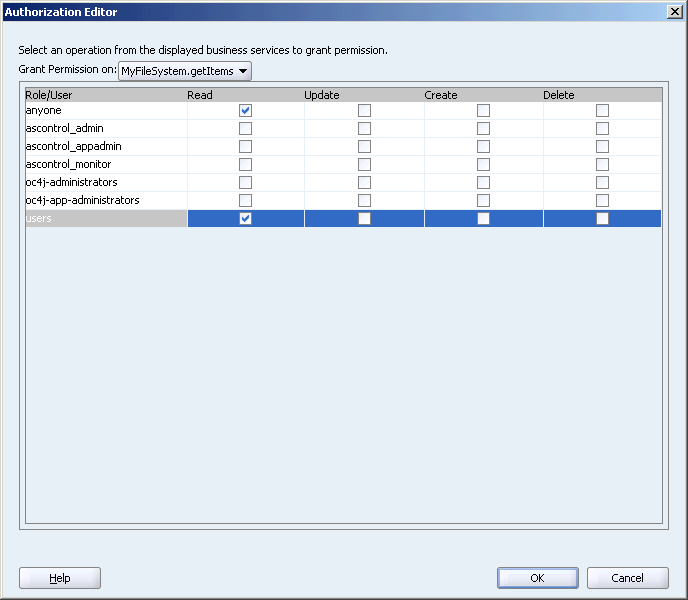This screenshot has height=600, width=688.
Task: Check Create for oc4j-administrators
Action: point(483,183)
